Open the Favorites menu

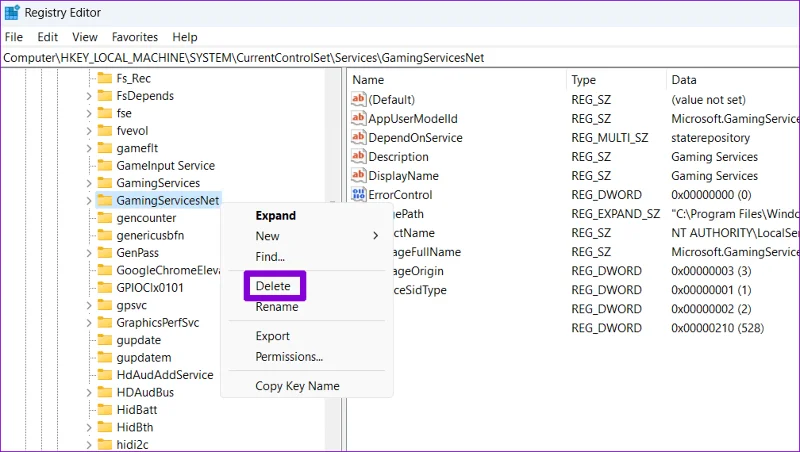[x=135, y=37]
